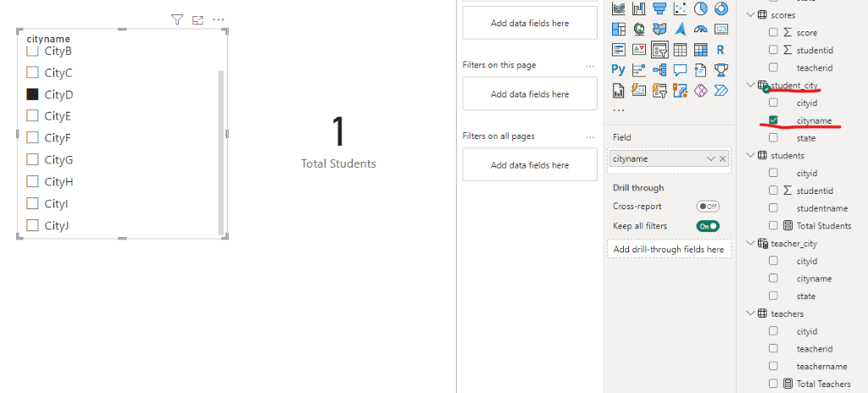Select the Table visual
This screenshot has height=393, width=868.
(x=680, y=50)
